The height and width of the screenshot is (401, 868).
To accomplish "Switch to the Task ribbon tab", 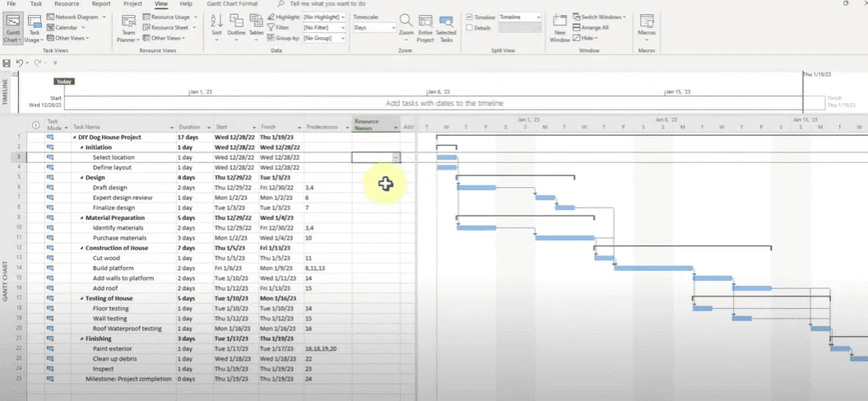I will coord(36,3).
